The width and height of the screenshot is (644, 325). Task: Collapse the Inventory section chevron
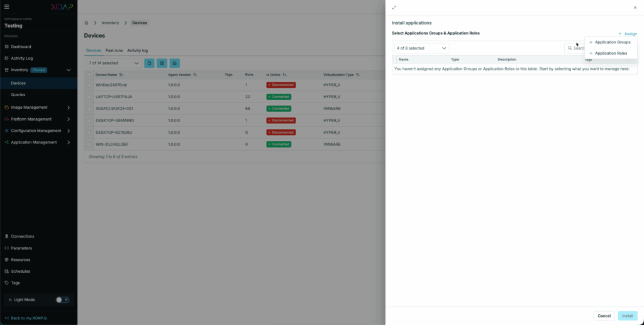tap(69, 70)
